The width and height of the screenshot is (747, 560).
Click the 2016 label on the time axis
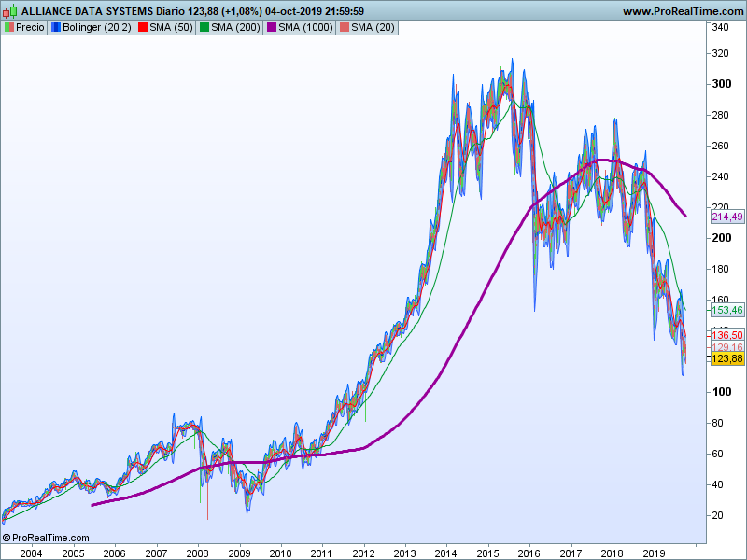coord(529,553)
